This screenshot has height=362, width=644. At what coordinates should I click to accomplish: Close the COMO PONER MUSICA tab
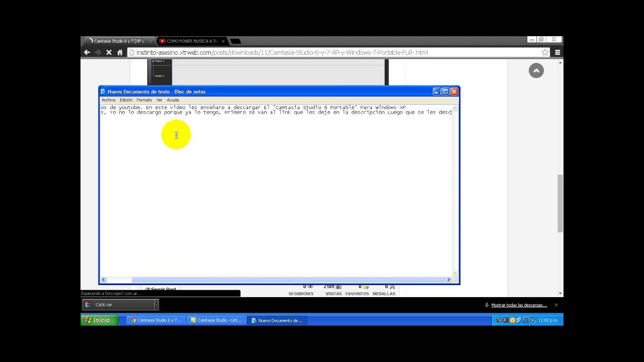(x=223, y=41)
